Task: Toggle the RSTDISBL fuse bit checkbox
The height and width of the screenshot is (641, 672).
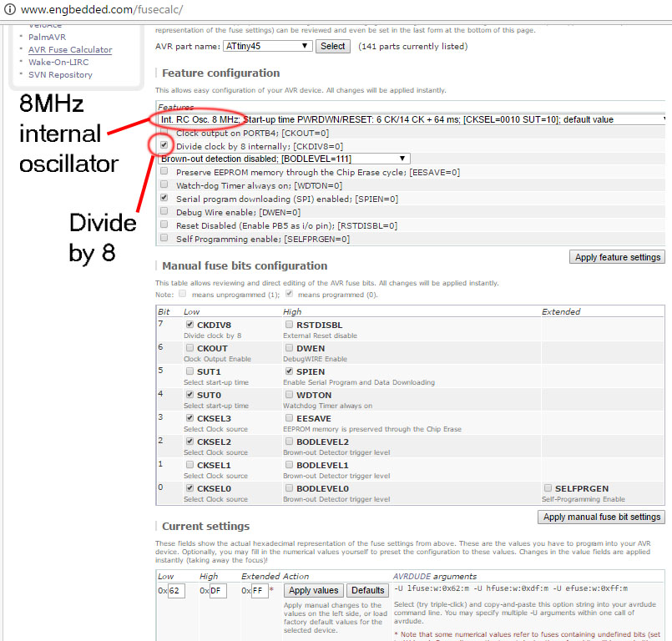Action: [x=290, y=325]
